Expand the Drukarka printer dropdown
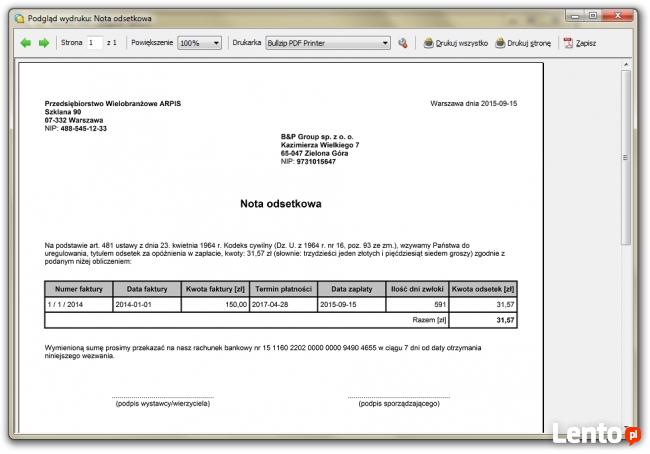 385,43
